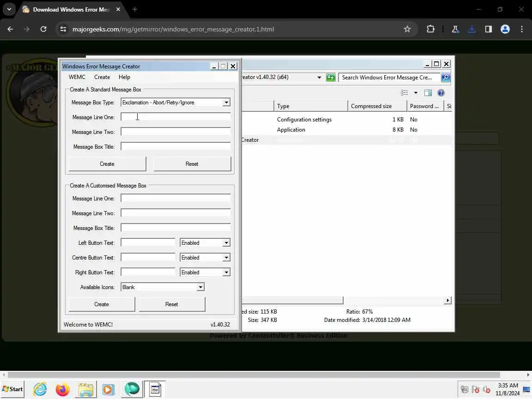The image size is (532, 399).
Task: Open the Help menu in WEMC
Action: pyautogui.click(x=124, y=77)
